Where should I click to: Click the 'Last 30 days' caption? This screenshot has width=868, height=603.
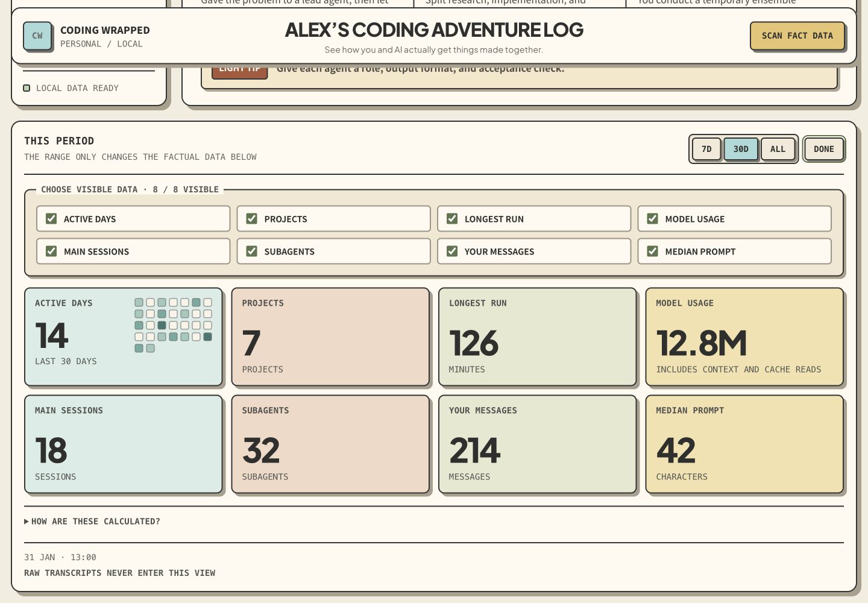click(x=66, y=361)
